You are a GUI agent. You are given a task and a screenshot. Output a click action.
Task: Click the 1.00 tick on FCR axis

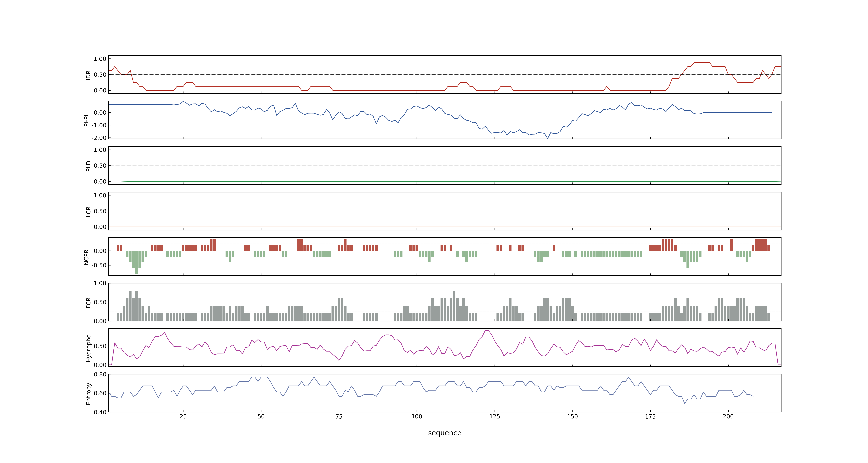(100, 283)
